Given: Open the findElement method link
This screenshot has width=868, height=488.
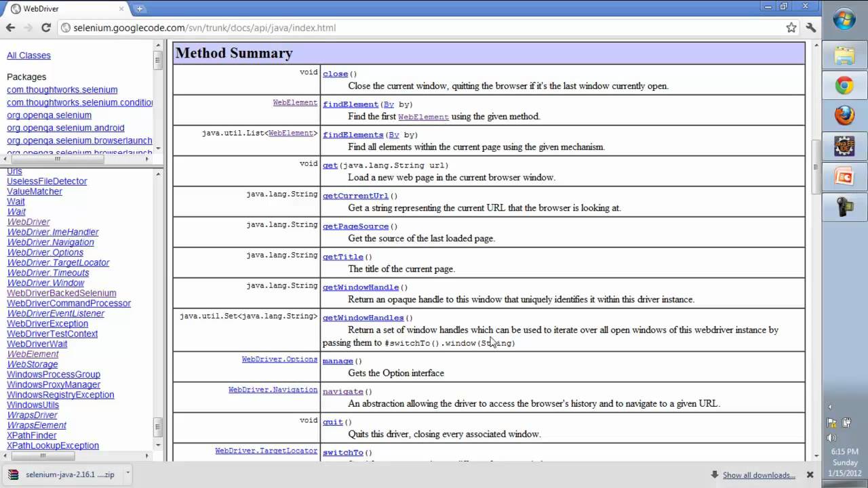Looking at the screenshot, I should [351, 104].
